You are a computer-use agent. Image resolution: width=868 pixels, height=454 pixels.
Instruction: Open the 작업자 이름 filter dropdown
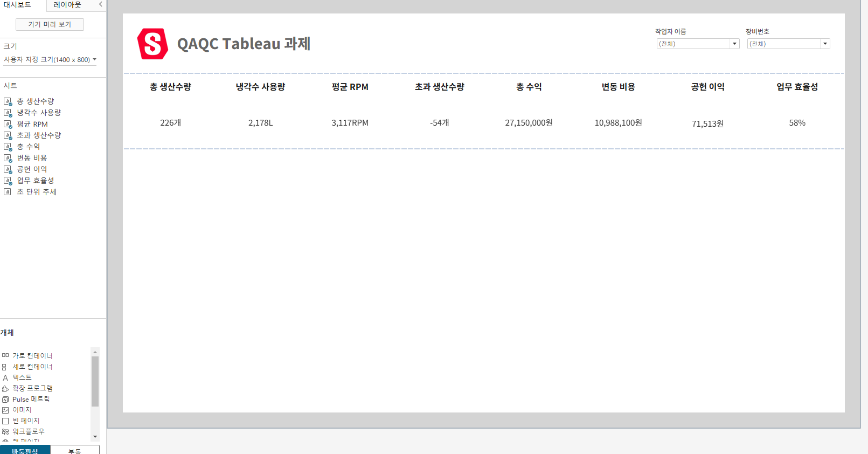(x=698, y=44)
